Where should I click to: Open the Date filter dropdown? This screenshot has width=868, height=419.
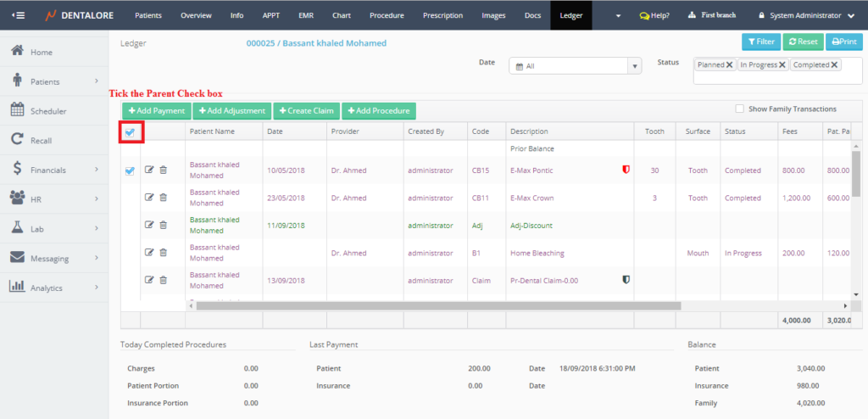[634, 66]
